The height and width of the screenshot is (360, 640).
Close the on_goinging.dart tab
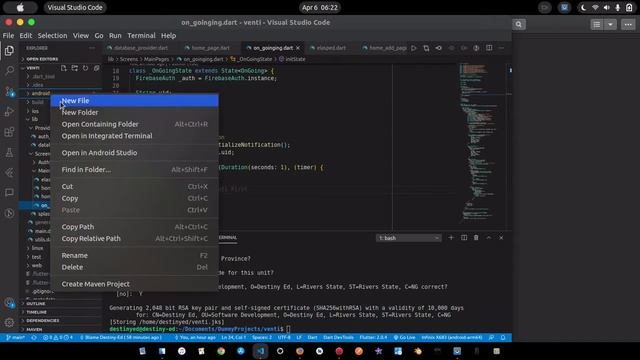(x=298, y=48)
